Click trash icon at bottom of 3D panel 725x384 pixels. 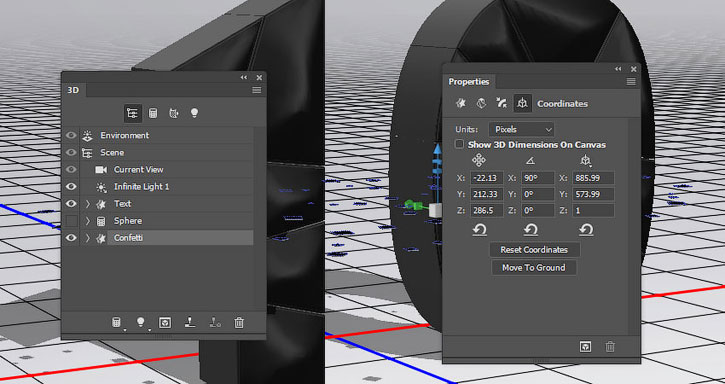click(239, 323)
